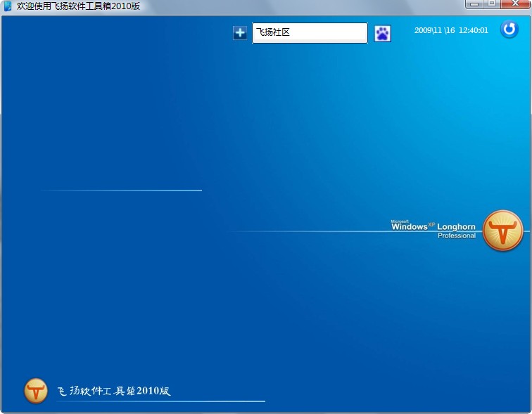Click the app icon in the title bar
Viewport: 532px width, 414px height.
tap(7, 6)
